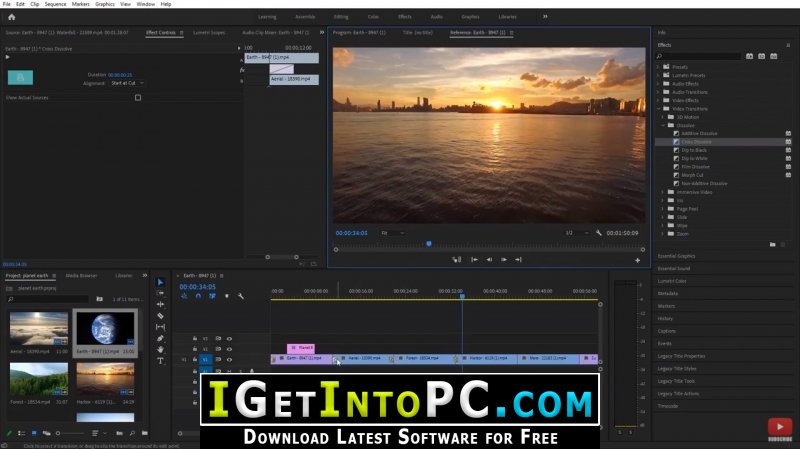Open program monitor Fit zoom dropdown
800x449 pixels.
click(393, 233)
